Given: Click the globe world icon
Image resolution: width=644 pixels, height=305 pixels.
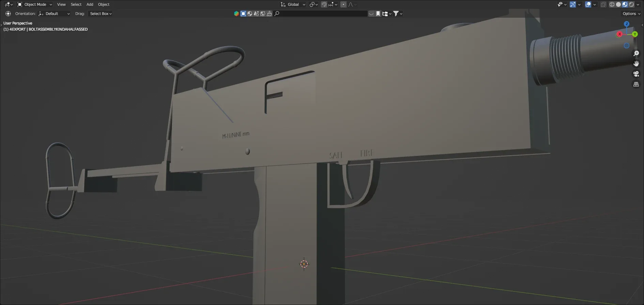Looking at the screenshot, I should tap(263, 14).
